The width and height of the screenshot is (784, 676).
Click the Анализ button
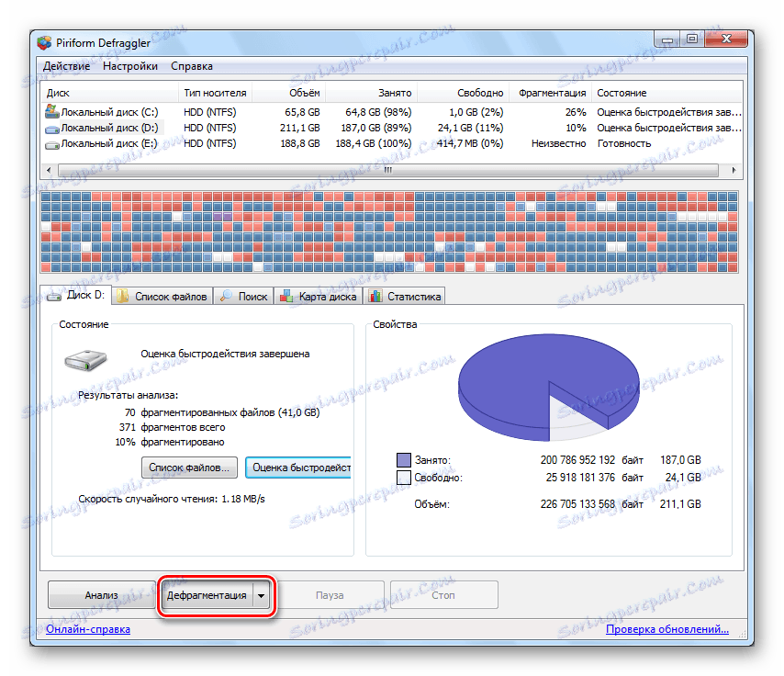tap(102, 595)
